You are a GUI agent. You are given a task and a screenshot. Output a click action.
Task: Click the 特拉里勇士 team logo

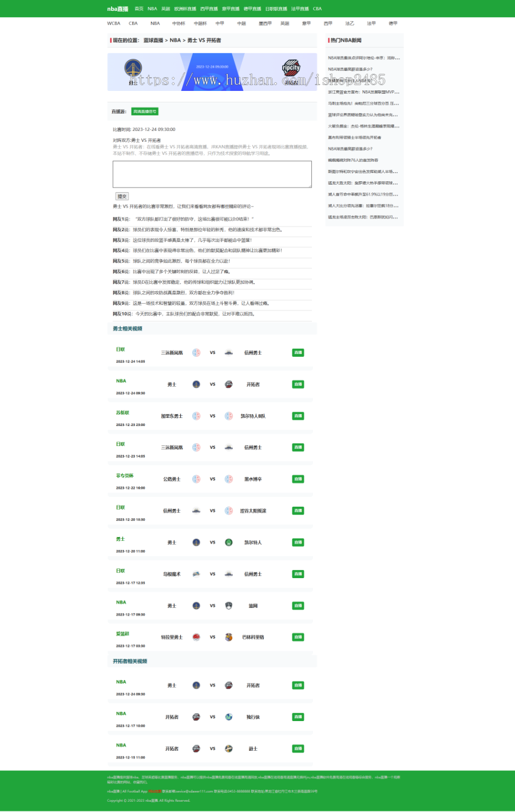click(x=196, y=637)
